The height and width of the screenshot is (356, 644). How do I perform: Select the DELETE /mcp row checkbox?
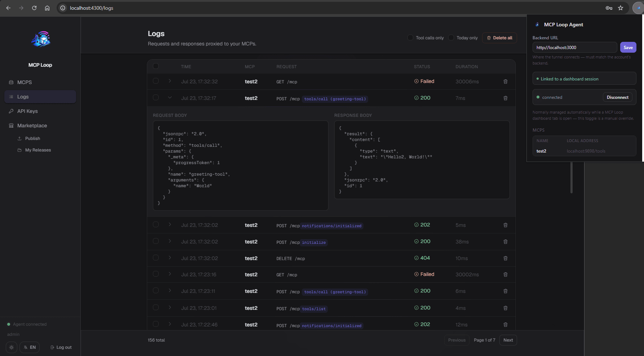click(156, 258)
